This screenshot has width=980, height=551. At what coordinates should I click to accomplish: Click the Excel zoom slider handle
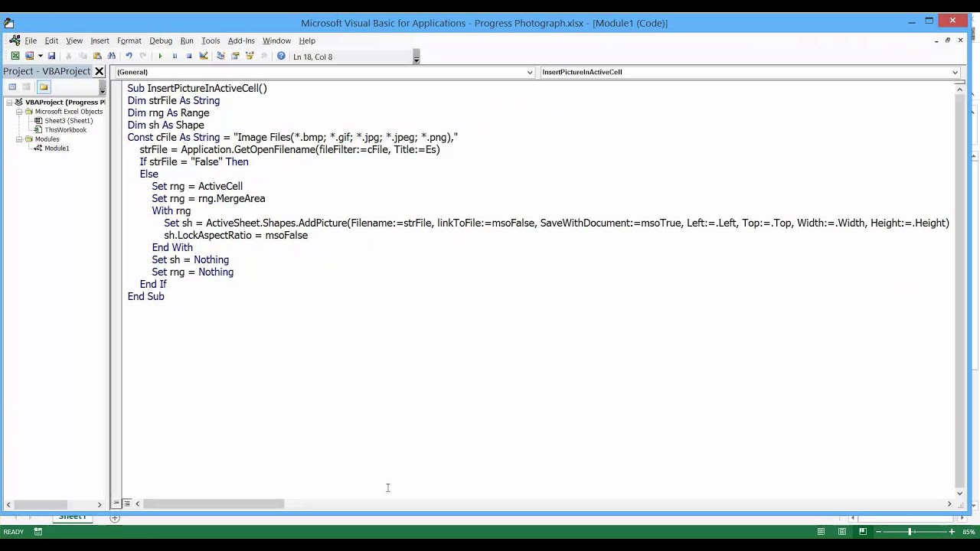910,532
